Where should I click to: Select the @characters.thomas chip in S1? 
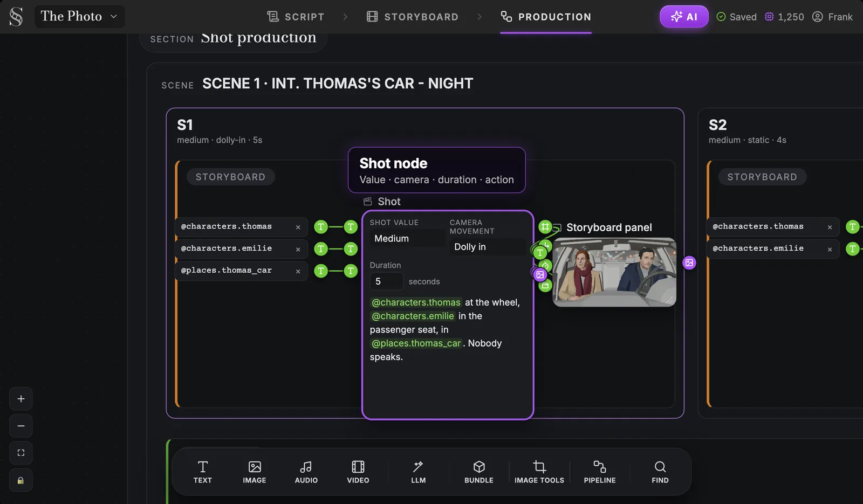[x=241, y=227]
